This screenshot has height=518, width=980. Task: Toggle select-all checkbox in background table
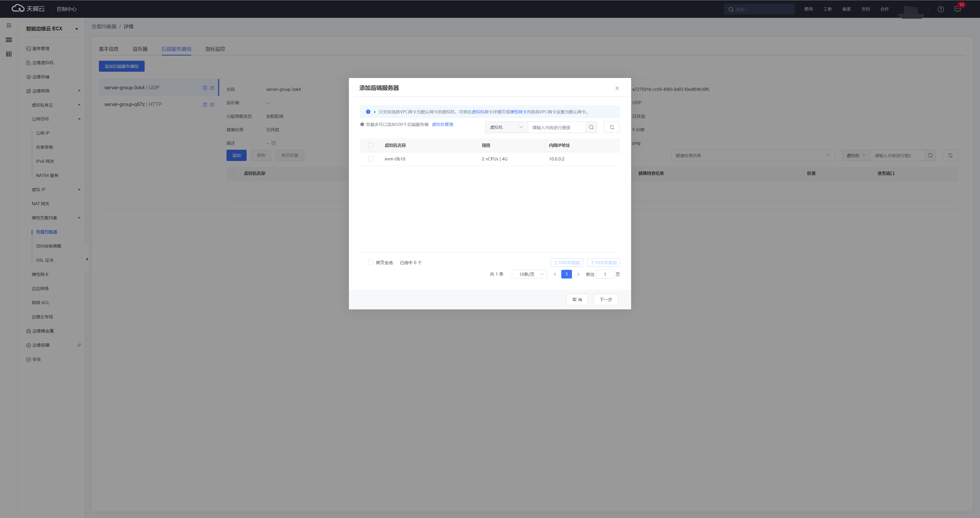tap(233, 174)
